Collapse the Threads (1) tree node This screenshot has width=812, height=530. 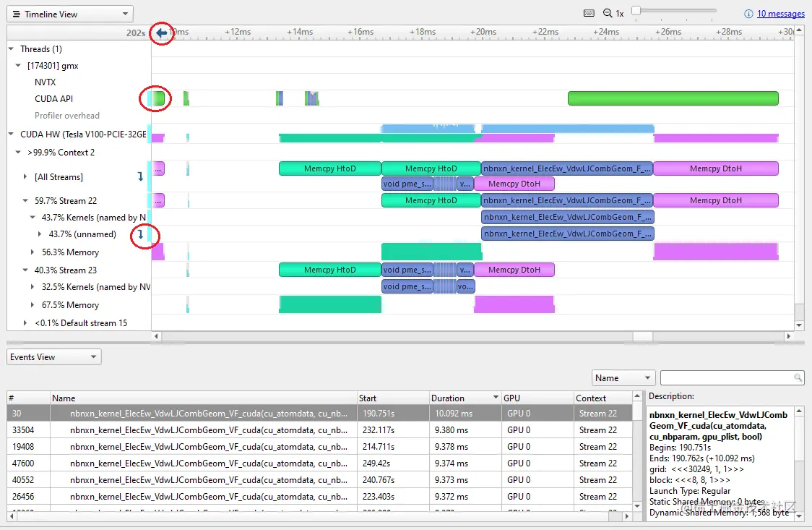click(10, 48)
